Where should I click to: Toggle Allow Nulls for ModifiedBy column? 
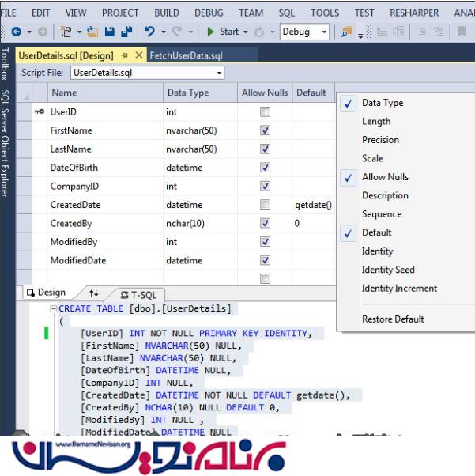tap(266, 242)
